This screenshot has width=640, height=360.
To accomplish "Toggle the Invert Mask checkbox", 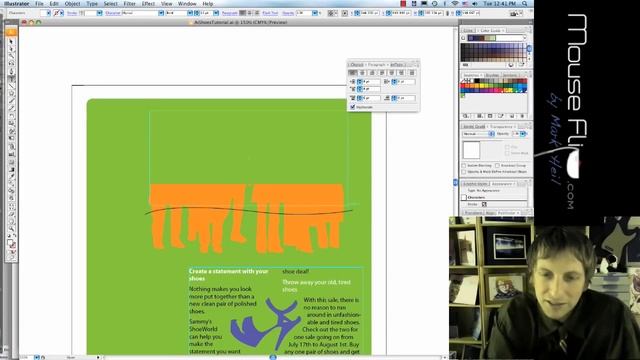I will (x=507, y=153).
